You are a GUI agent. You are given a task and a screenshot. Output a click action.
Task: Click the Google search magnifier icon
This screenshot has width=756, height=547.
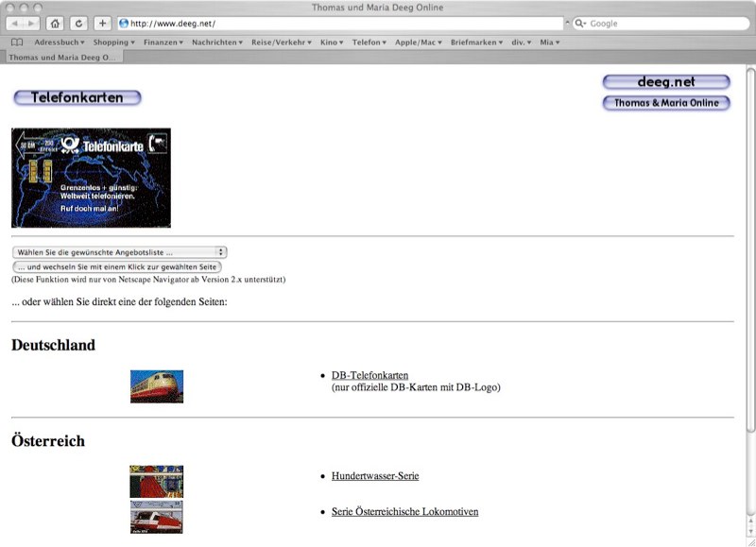click(x=579, y=23)
